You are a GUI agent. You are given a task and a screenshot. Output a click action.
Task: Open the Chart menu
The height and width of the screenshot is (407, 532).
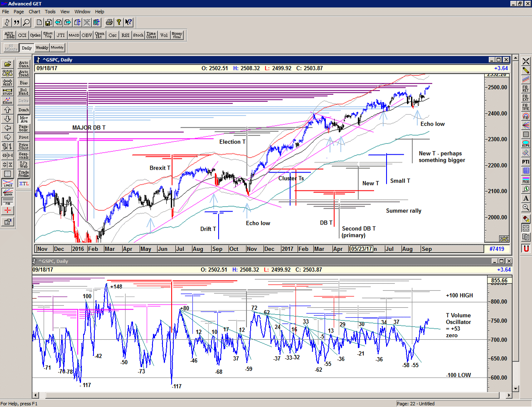34,12
